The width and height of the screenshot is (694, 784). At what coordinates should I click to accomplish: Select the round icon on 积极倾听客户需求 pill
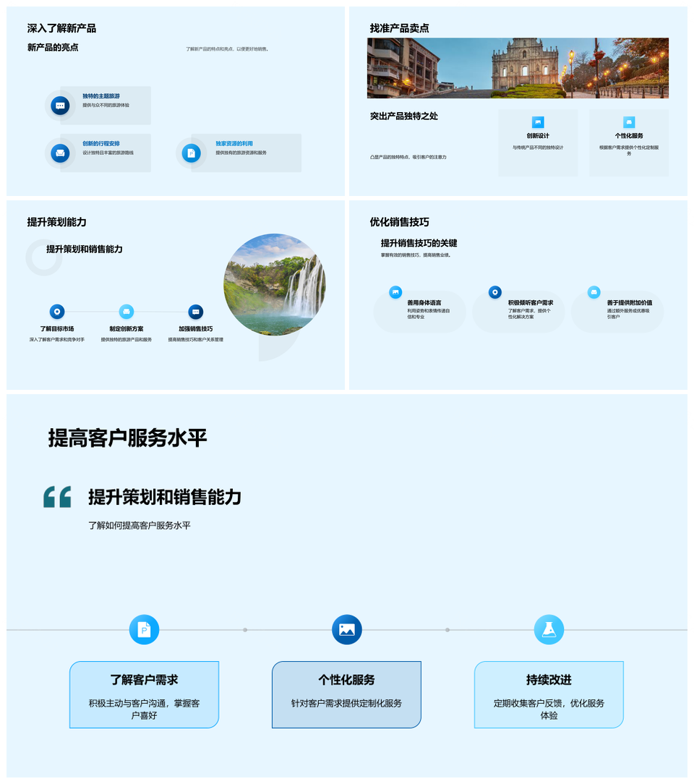tap(495, 292)
